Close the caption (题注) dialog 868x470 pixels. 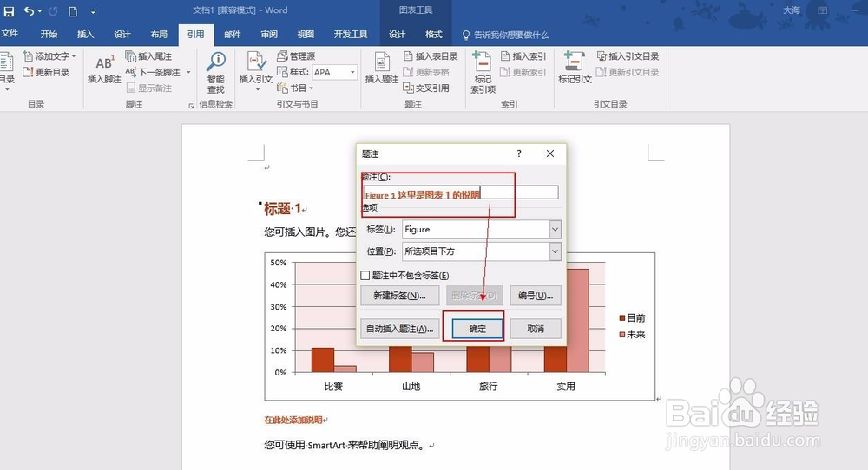coord(550,153)
